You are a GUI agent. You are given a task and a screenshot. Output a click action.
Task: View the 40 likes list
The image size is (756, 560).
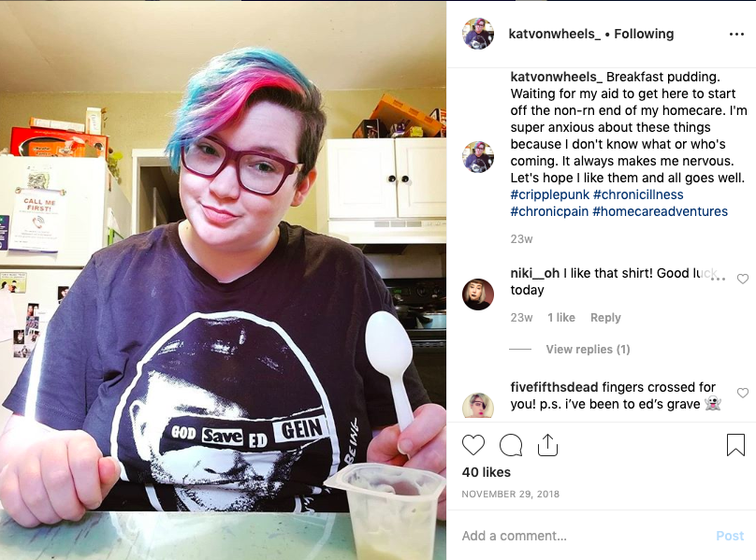click(x=486, y=472)
